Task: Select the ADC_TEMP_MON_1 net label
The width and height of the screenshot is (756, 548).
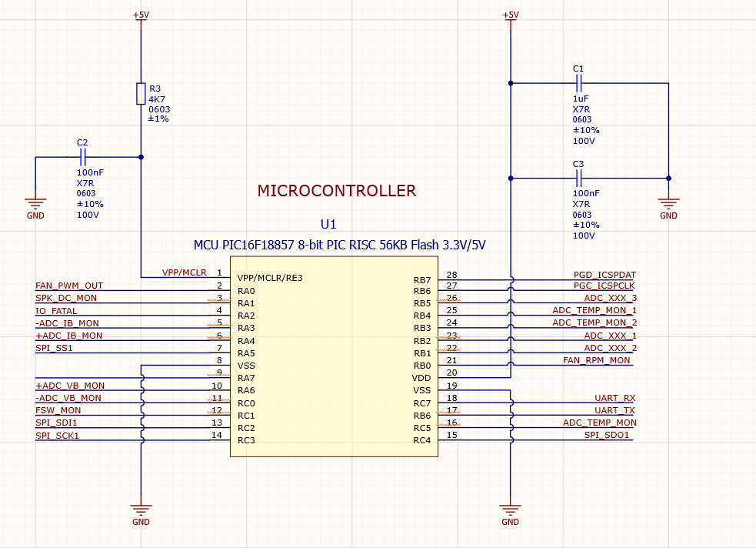Action: 594,310
